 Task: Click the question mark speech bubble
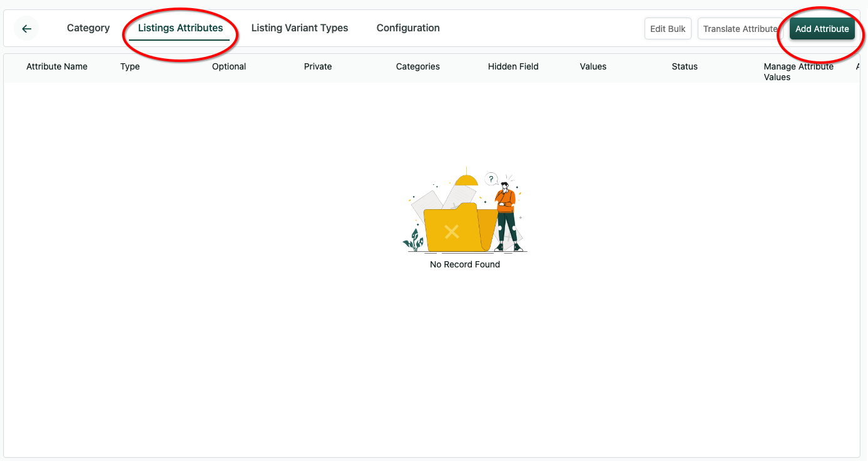click(x=491, y=179)
